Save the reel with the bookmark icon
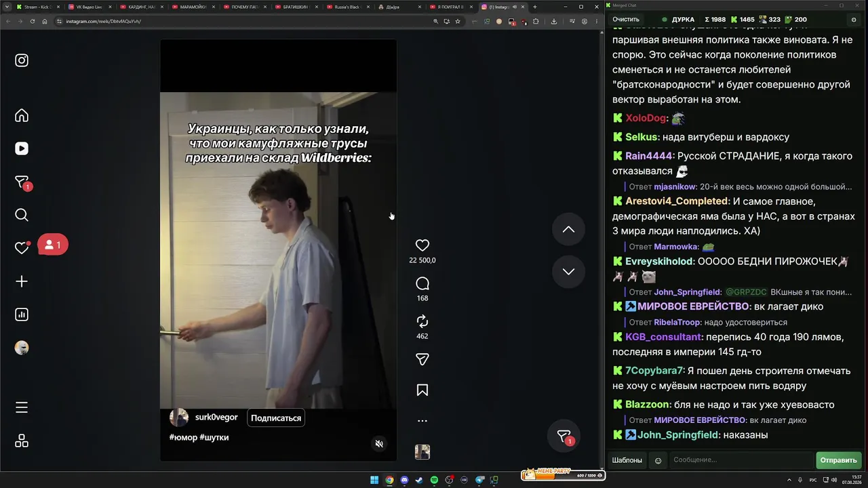The image size is (868, 488). (422, 390)
